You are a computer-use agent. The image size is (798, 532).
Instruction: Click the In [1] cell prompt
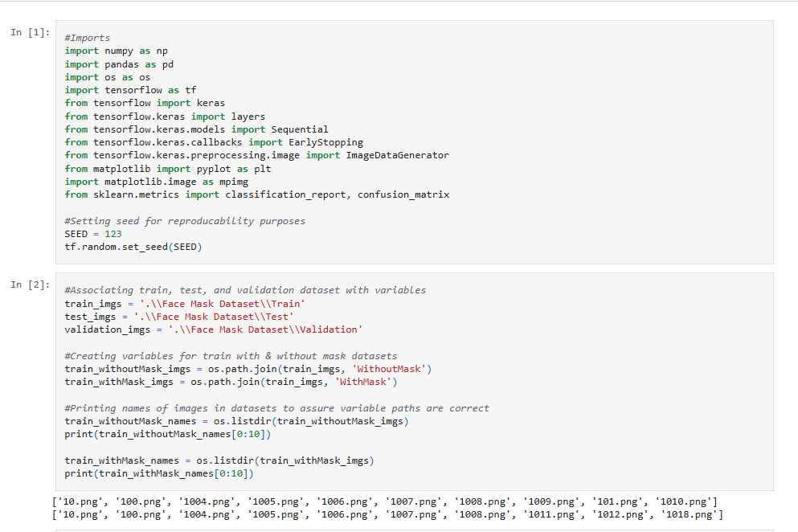(31, 32)
